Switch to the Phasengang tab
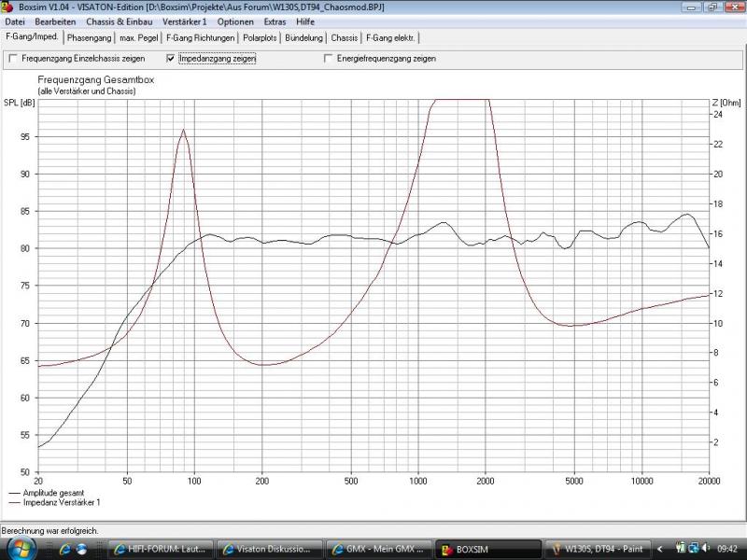 (x=89, y=38)
